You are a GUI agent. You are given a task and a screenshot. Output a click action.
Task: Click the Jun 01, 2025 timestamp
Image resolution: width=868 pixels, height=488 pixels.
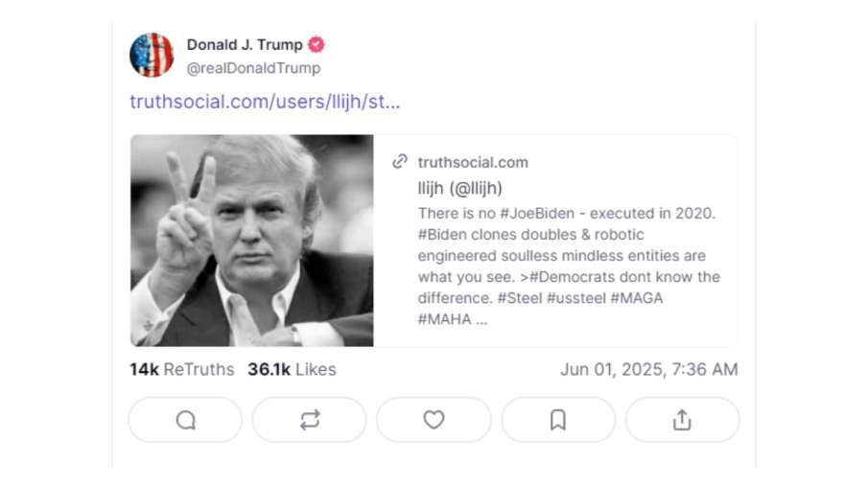(x=649, y=369)
